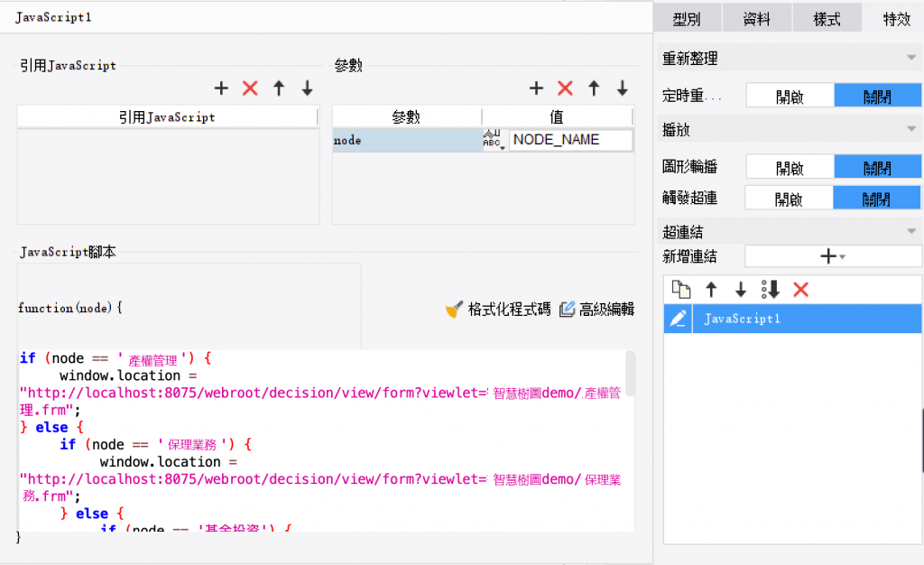
Task: Enable 圖形輪播 by selecting 開啟
Action: pyautogui.click(x=790, y=167)
